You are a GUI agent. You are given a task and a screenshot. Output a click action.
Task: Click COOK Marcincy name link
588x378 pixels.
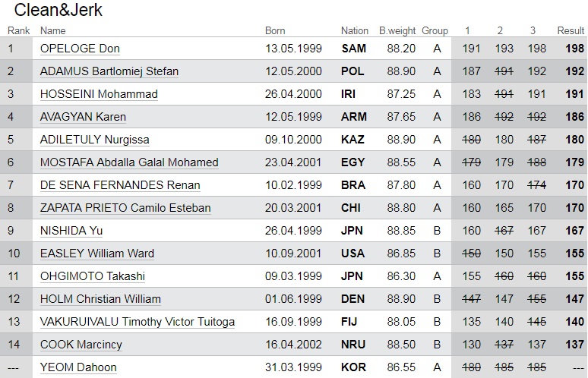[81, 345]
